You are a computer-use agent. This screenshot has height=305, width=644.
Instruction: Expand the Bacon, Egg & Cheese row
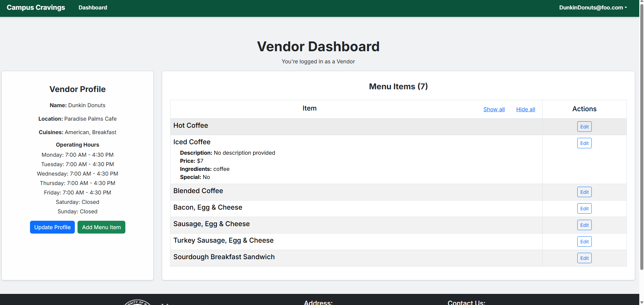(x=208, y=208)
